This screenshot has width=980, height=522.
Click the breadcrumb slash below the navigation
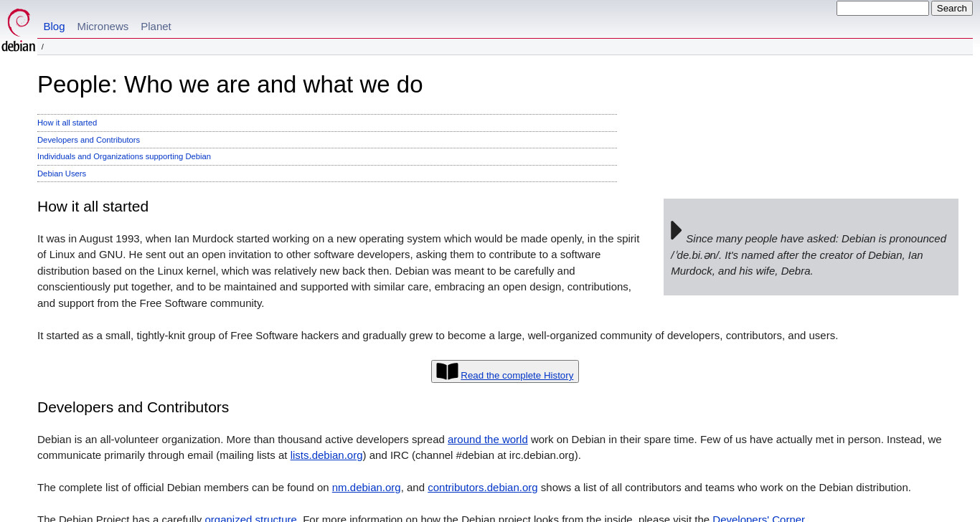[x=42, y=47]
